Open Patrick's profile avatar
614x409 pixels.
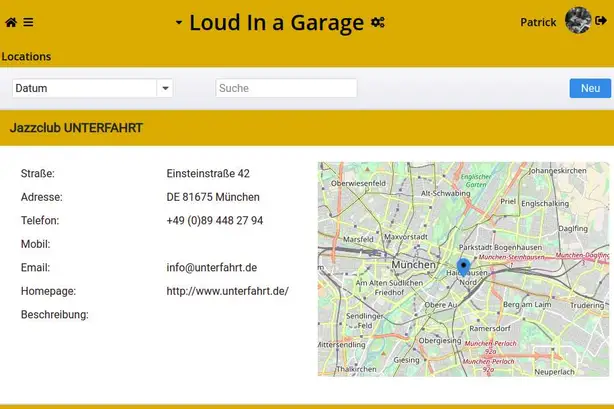[578, 20]
